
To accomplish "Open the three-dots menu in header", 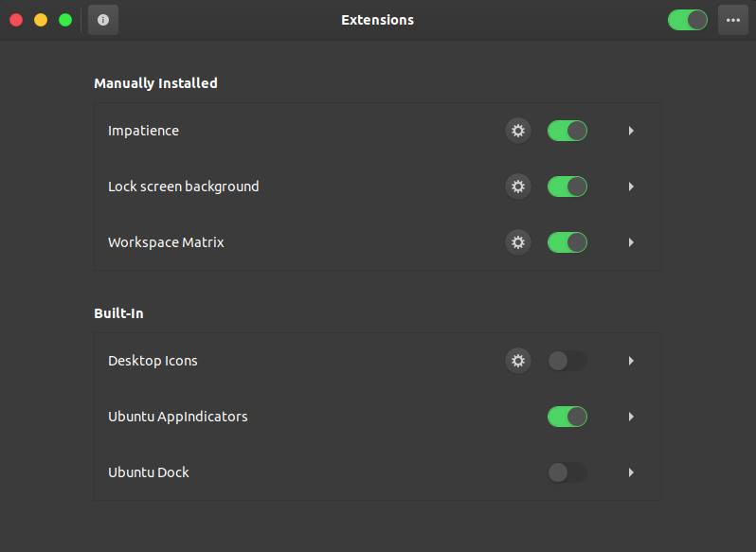I will (733, 20).
